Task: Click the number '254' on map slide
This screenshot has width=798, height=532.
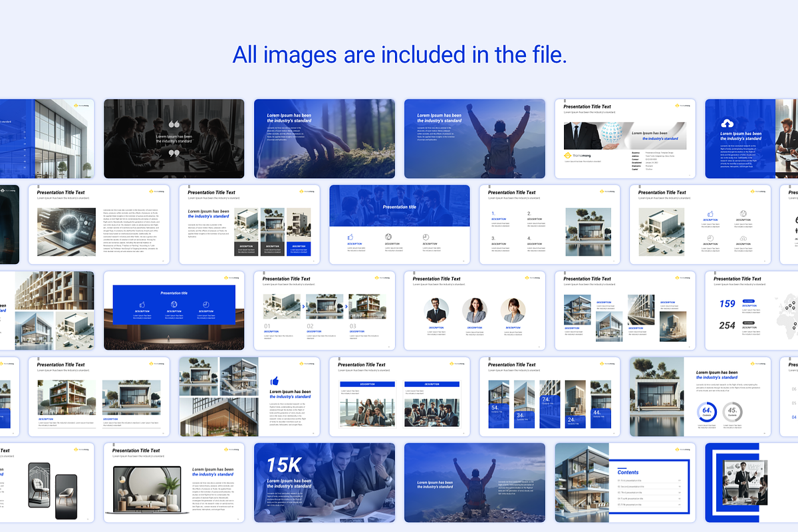Action: tap(728, 325)
